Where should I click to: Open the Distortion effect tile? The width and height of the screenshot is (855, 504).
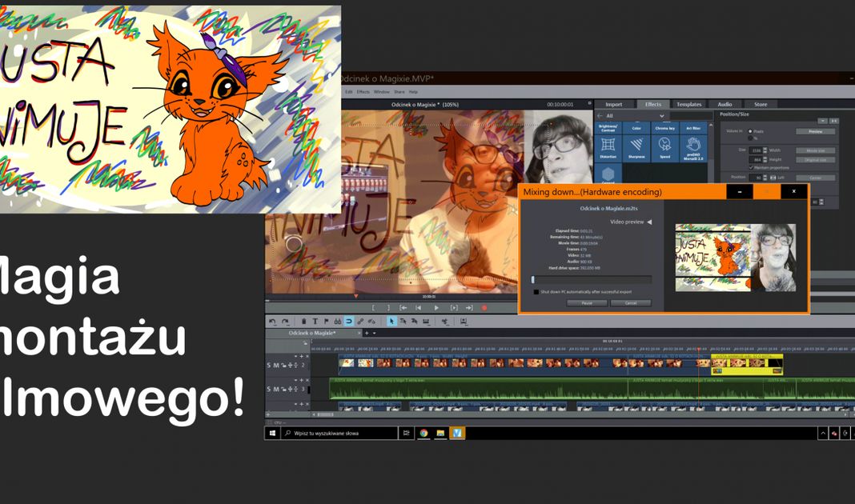tap(608, 148)
